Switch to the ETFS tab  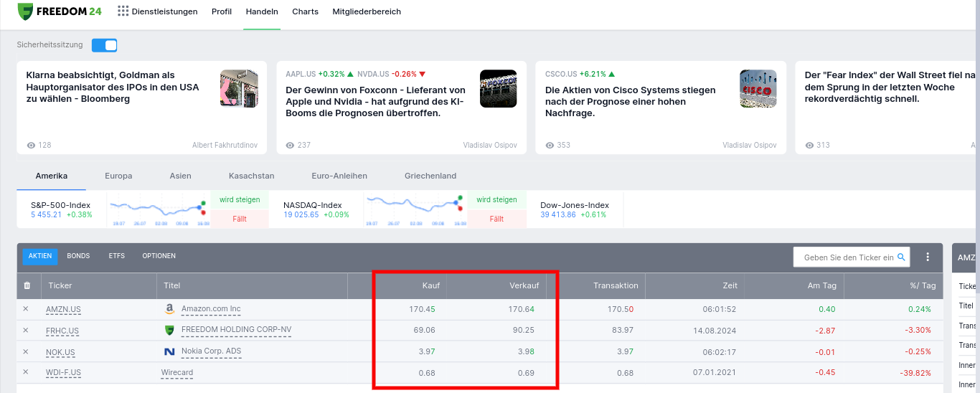[116, 256]
